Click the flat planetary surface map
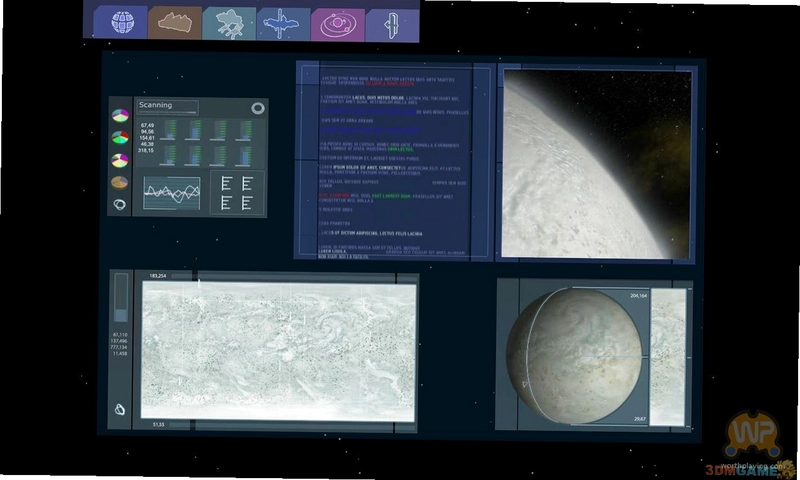Screen dimensions: 800x480 279,350
